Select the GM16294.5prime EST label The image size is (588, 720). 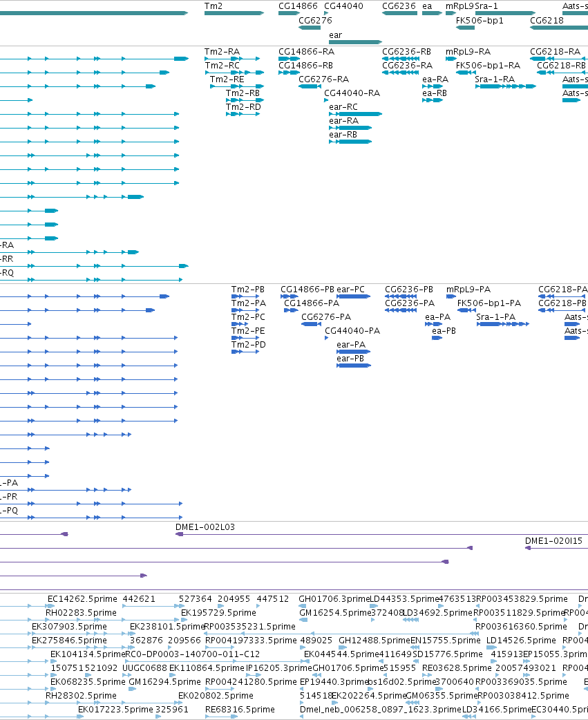coord(164,681)
